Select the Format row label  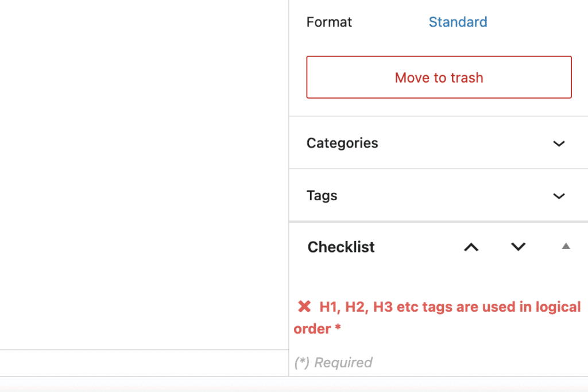(x=329, y=22)
